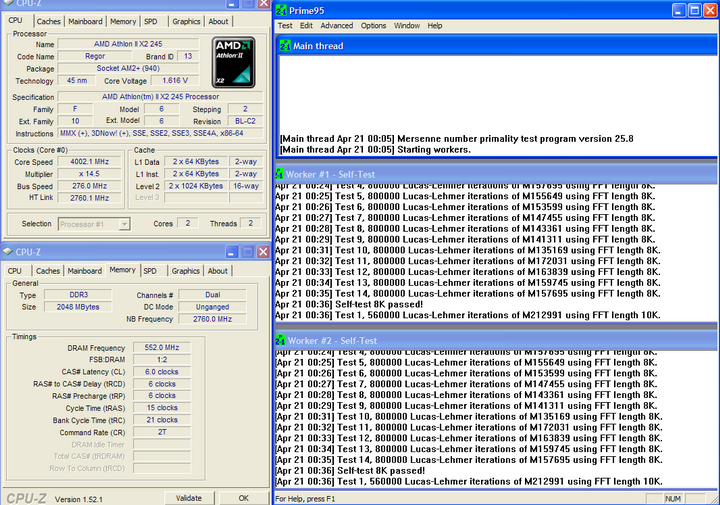Click the Instructions list field
The height and width of the screenshot is (505, 720).
161,133
